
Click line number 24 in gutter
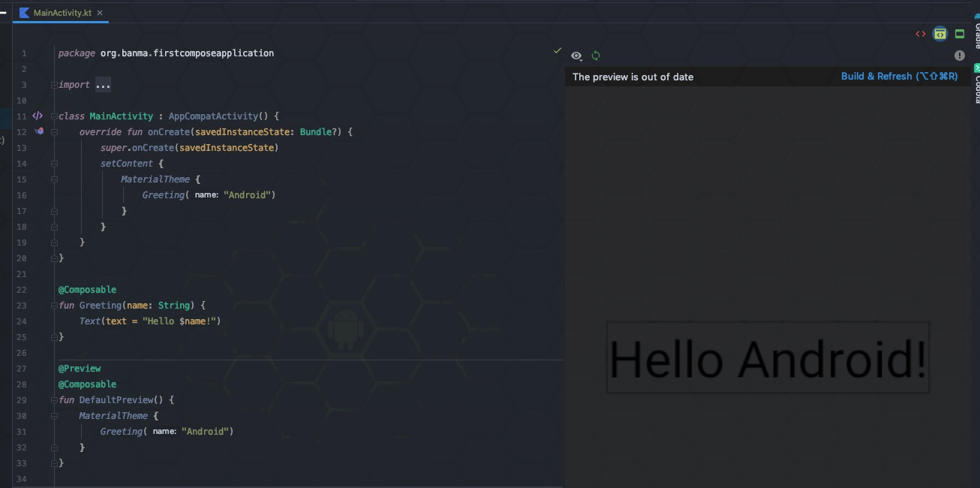(21, 321)
